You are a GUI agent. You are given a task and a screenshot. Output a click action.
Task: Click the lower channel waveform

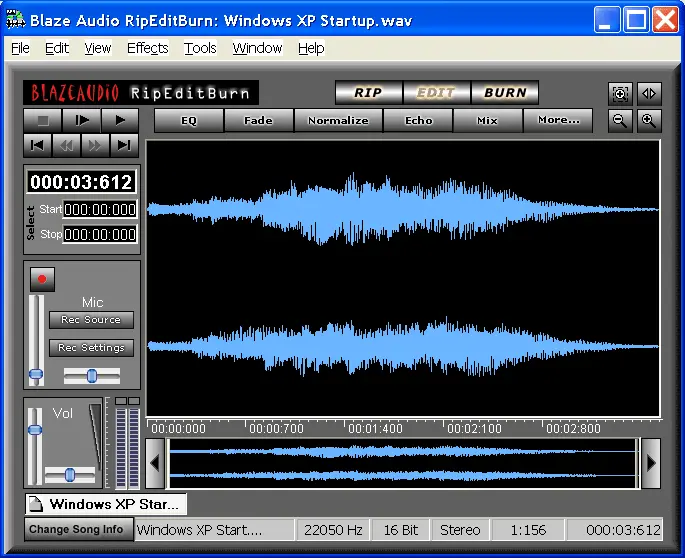click(x=402, y=347)
